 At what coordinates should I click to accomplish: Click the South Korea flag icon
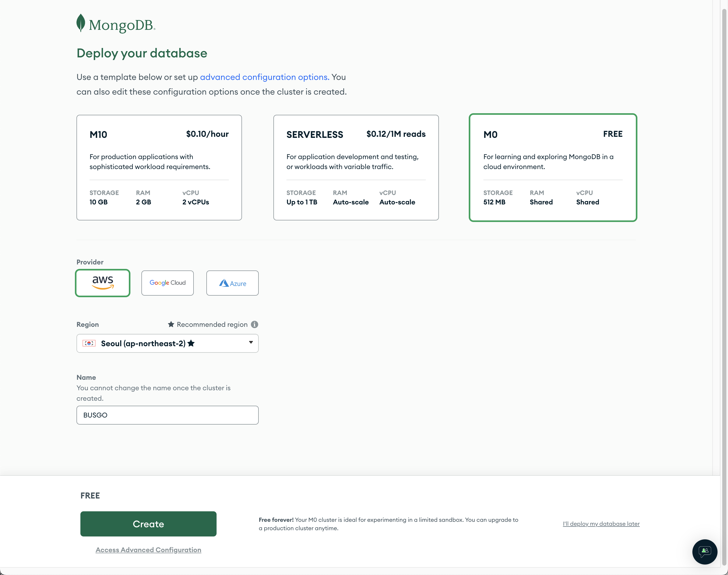pyautogui.click(x=89, y=343)
